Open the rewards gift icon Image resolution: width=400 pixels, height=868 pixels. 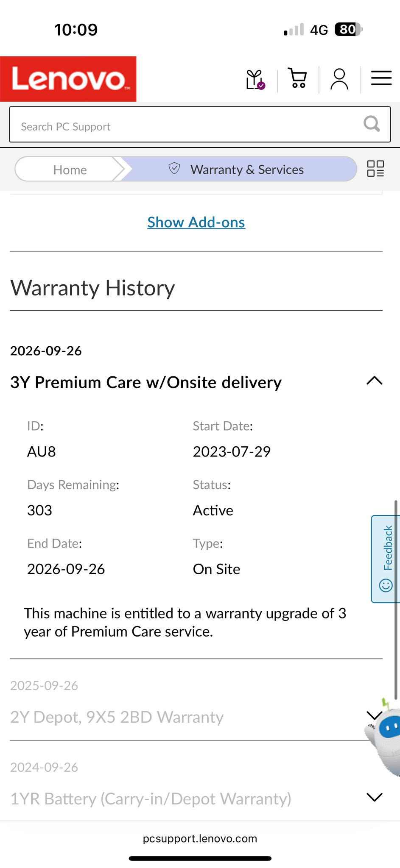[255, 79]
